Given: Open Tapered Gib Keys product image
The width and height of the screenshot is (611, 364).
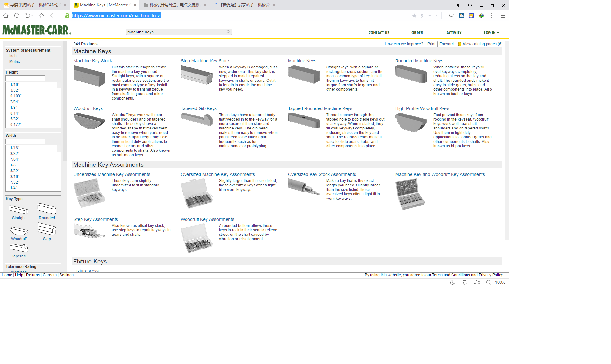Looking at the screenshot, I should pos(197,120).
